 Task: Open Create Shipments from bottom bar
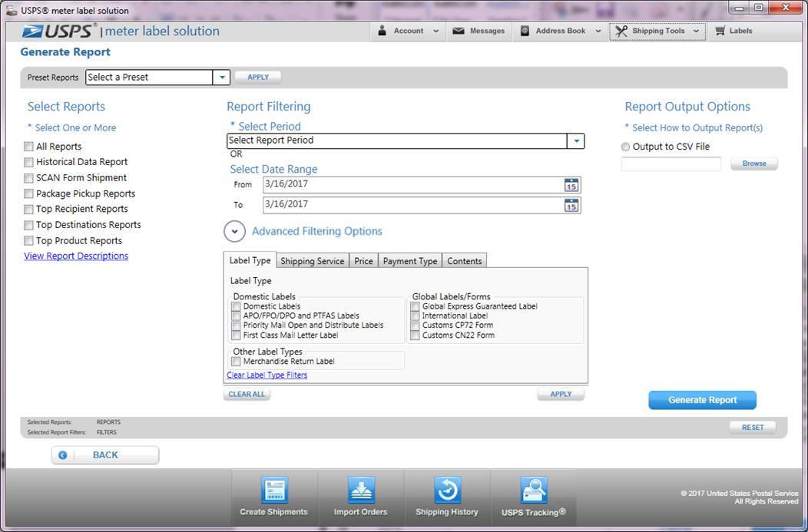274,497
